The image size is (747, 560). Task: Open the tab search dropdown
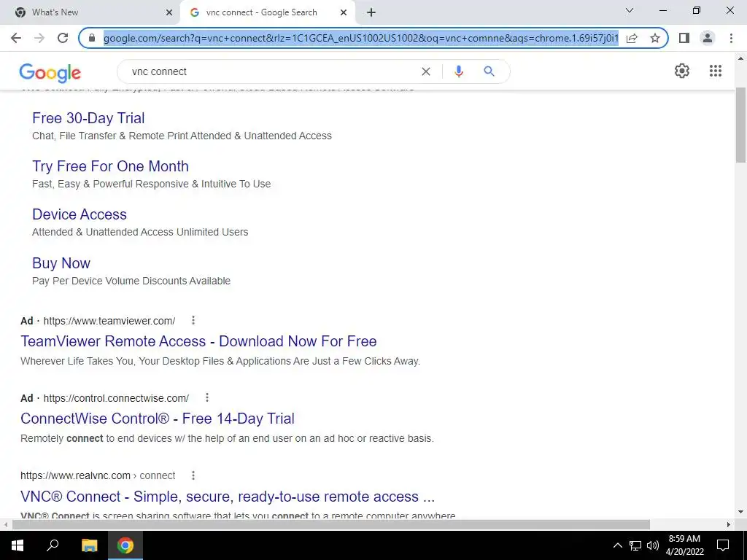[630, 10]
